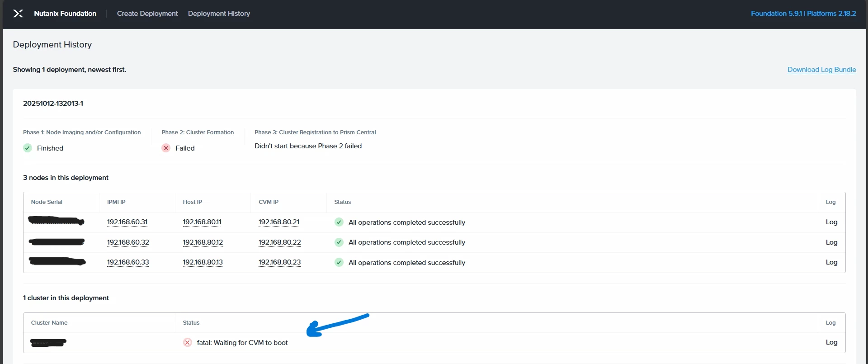Click the Nutanix Foundation title
This screenshot has width=868, height=364.
[65, 14]
